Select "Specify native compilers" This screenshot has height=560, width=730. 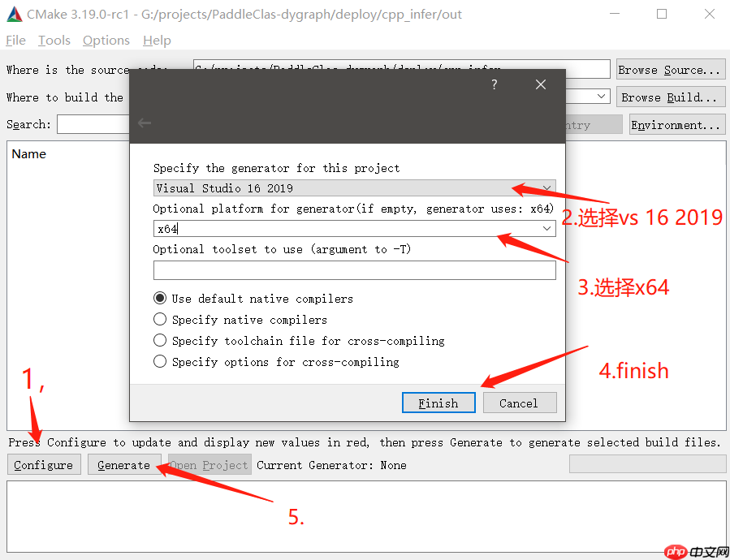pos(160,319)
